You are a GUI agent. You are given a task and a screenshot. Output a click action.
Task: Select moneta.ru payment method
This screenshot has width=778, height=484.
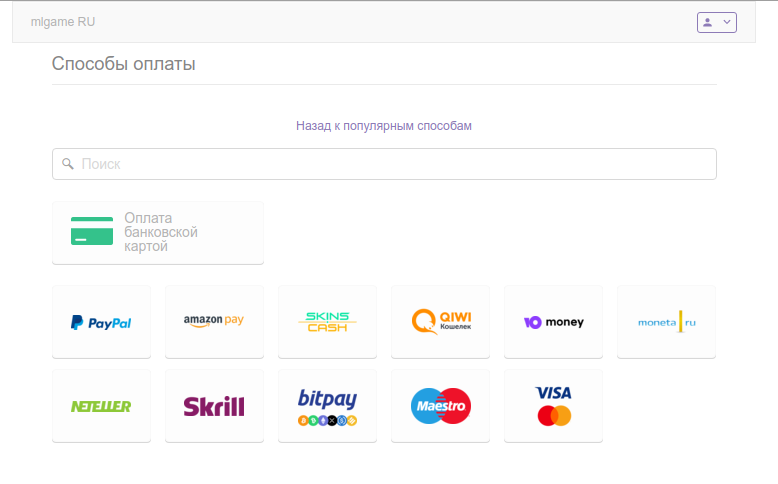(x=666, y=322)
